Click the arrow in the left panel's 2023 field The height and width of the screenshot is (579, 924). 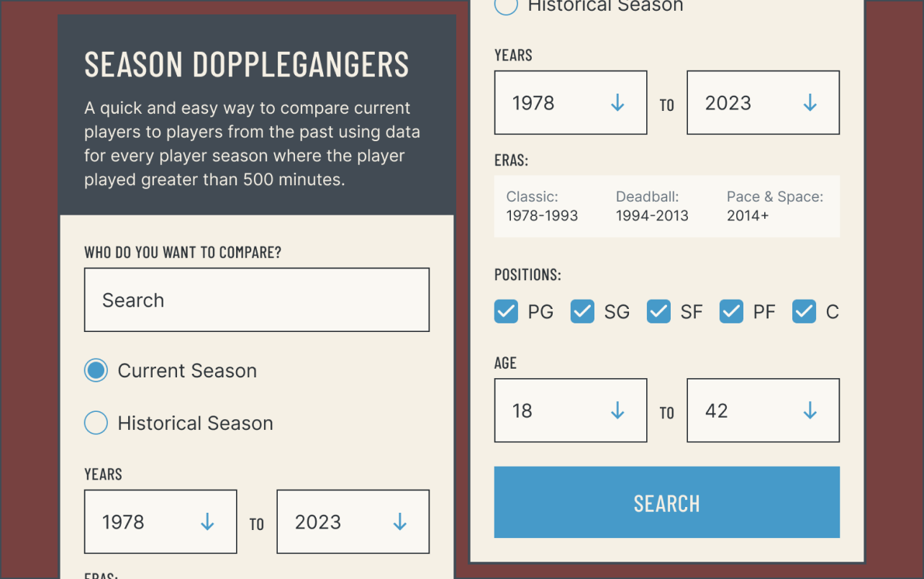coord(399,522)
